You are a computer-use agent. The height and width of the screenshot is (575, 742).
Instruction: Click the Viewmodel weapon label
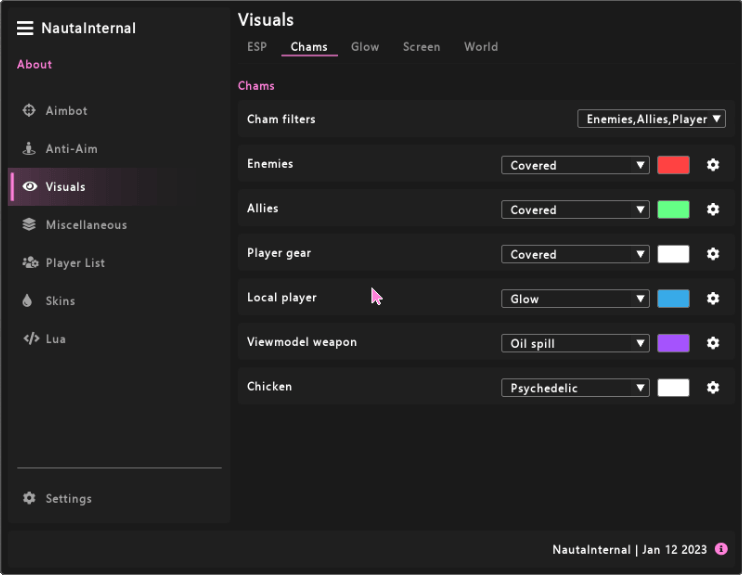(302, 342)
